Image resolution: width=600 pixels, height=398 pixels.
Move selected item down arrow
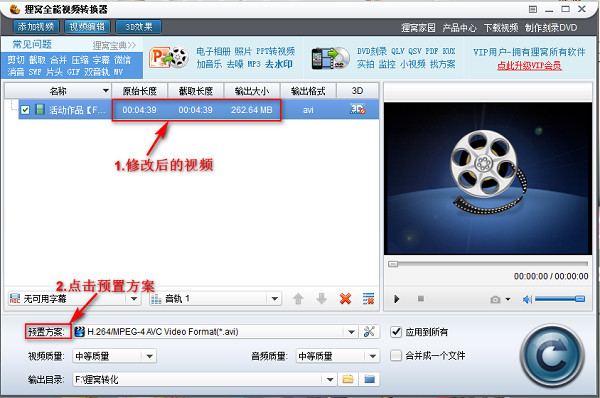point(321,298)
